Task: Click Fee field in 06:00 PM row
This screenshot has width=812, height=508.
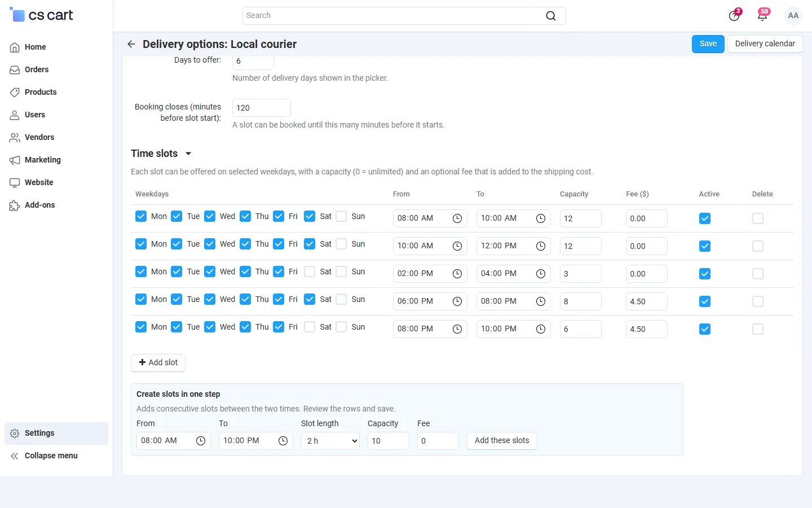Action: coord(647,301)
